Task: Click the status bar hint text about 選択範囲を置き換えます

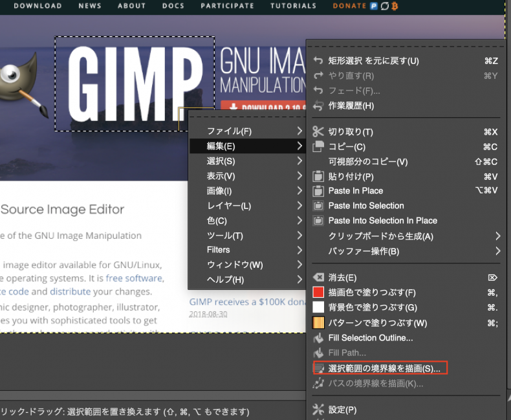Action: 125,412
